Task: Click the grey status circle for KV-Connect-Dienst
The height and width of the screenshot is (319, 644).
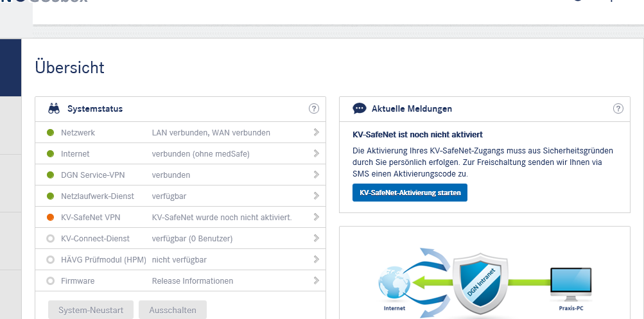Action: point(51,239)
